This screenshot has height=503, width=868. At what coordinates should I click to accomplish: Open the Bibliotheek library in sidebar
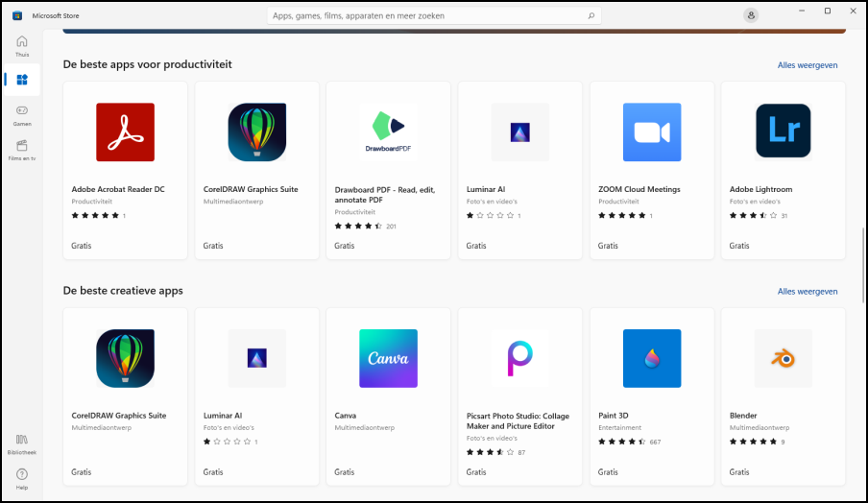click(21, 444)
